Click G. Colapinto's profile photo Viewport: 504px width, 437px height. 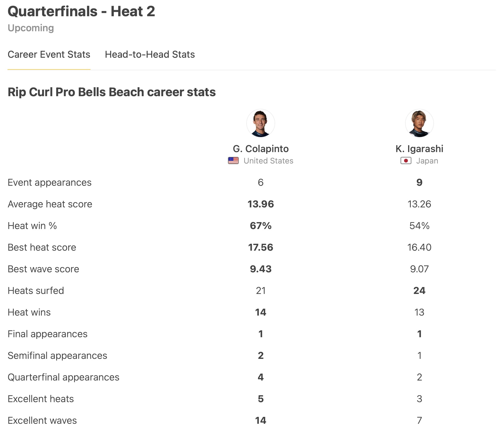tap(260, 123)
